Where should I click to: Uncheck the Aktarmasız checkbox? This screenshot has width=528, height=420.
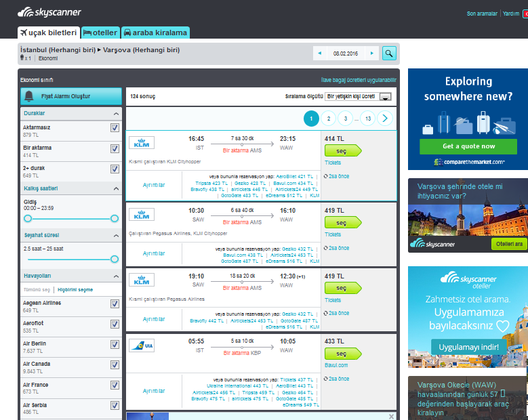tap(115, 128)
